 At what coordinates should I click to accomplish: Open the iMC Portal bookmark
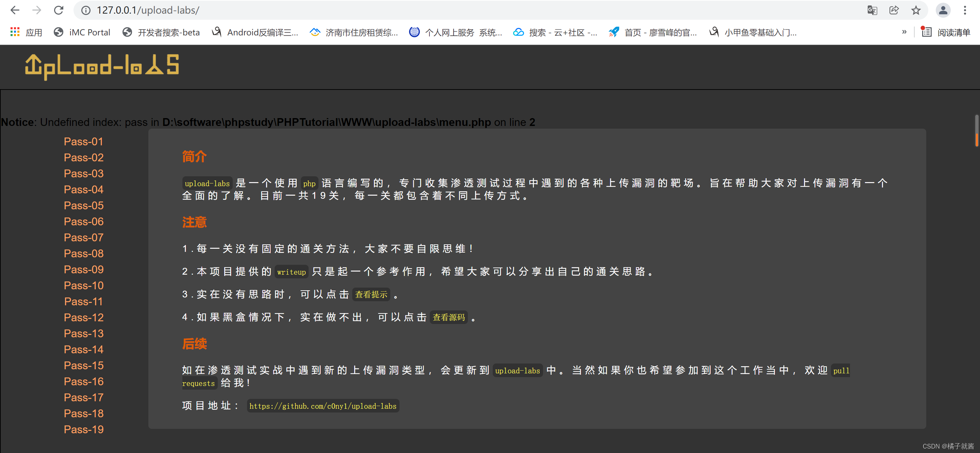click(82, 32)
